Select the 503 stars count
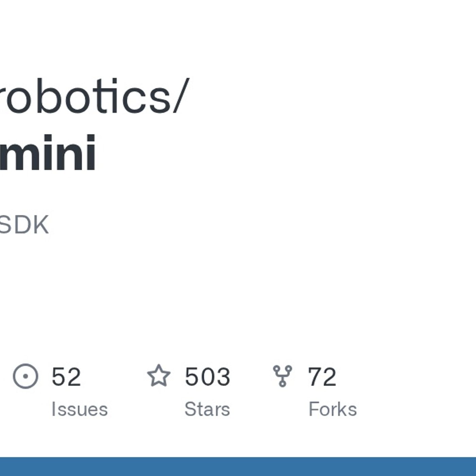Image resolution: width=476 pixels, height=476 pixels. point(207,377)
